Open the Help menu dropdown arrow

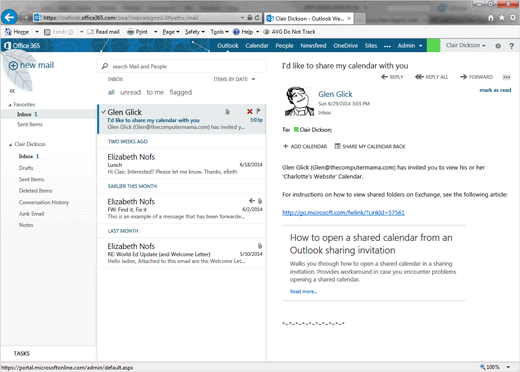(x=257, y=32)
